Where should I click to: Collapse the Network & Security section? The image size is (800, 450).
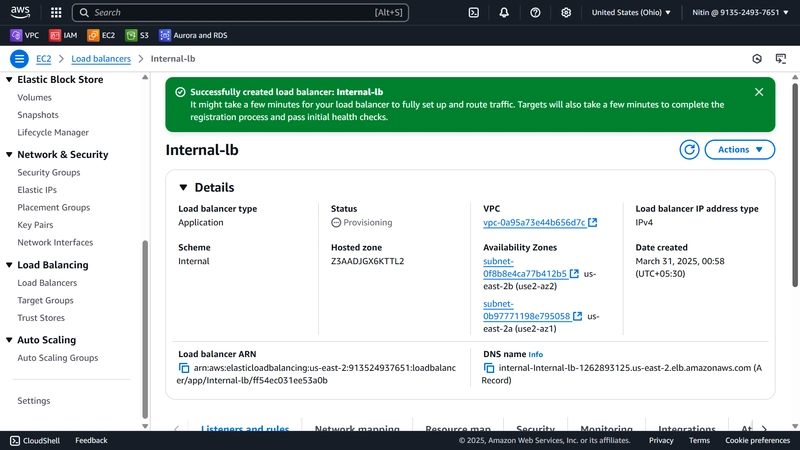(x=9, y=155)
